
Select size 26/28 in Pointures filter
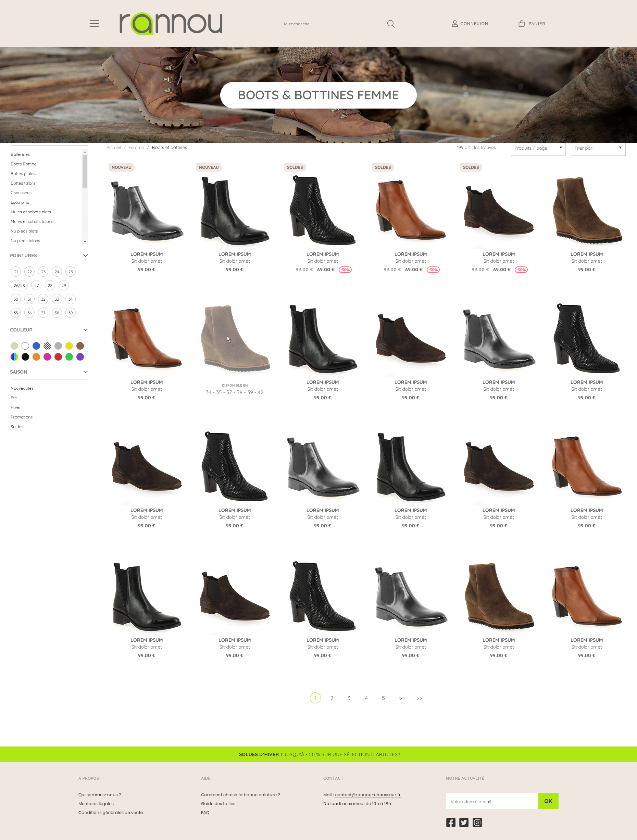point(20,285)
